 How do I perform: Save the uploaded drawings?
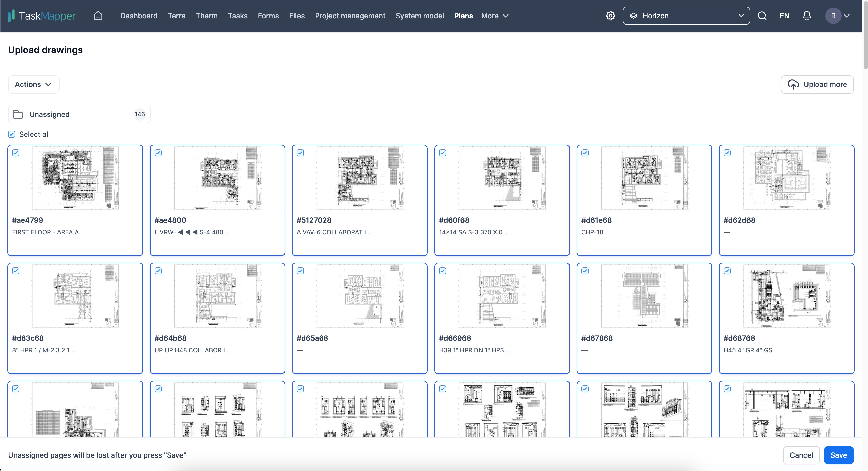pyautogui.click(x=838, y=455)
